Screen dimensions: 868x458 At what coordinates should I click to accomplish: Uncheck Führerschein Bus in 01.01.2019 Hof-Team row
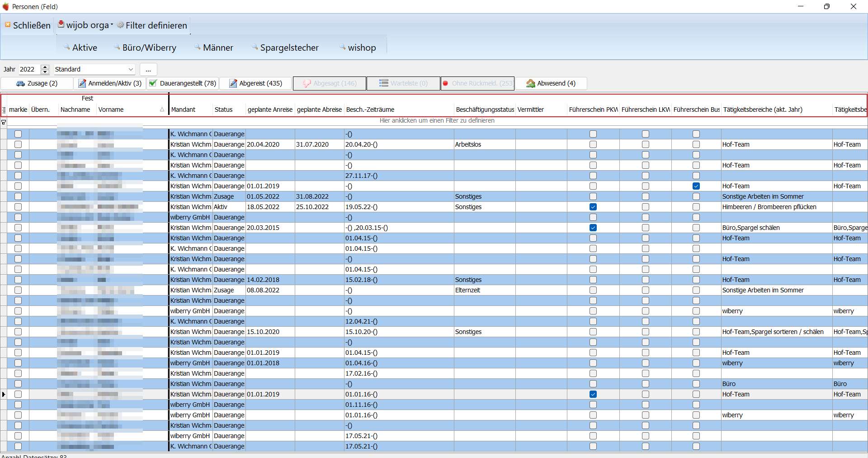696,186
